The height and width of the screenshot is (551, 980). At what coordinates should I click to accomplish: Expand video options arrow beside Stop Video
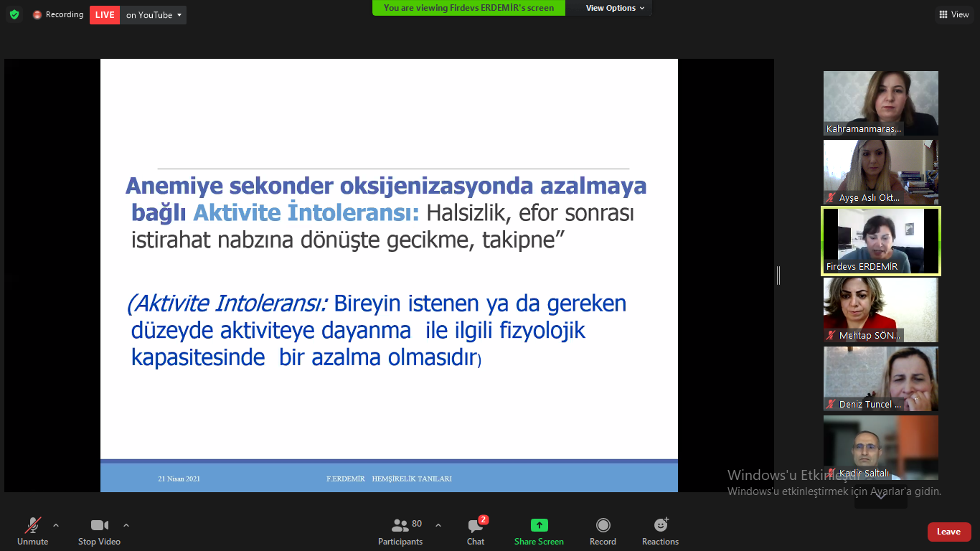[126, 524]
